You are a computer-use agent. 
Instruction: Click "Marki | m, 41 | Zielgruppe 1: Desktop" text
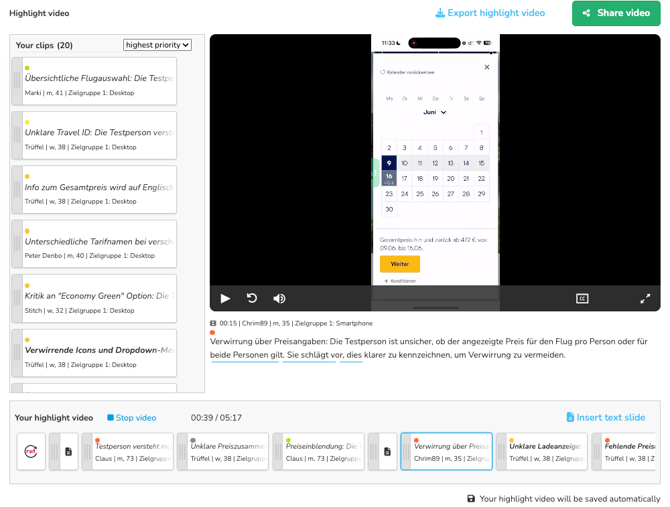[79, 93]
